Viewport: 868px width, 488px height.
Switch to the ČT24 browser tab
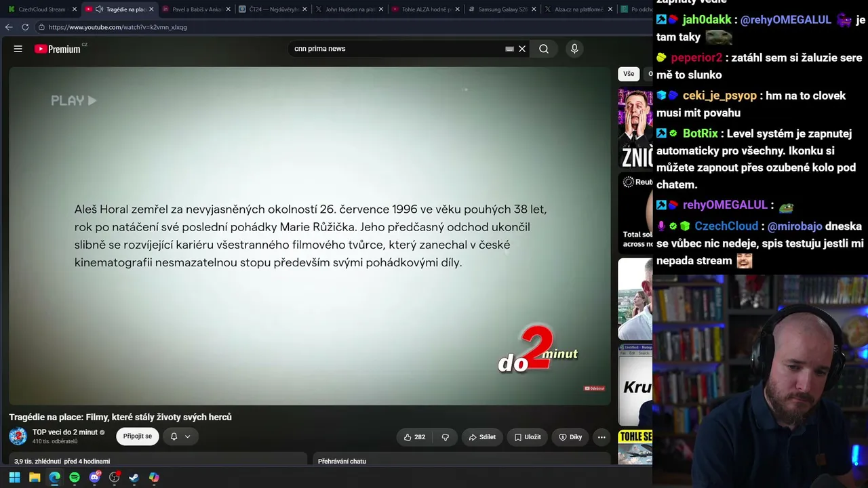click(x=273, y=9)
